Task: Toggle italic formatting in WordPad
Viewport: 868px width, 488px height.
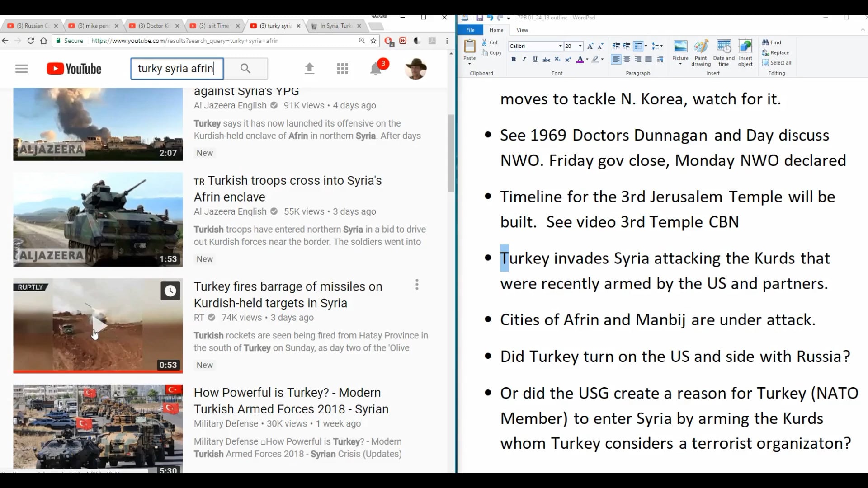Action: pyautogui.click(x=524, y=60)
